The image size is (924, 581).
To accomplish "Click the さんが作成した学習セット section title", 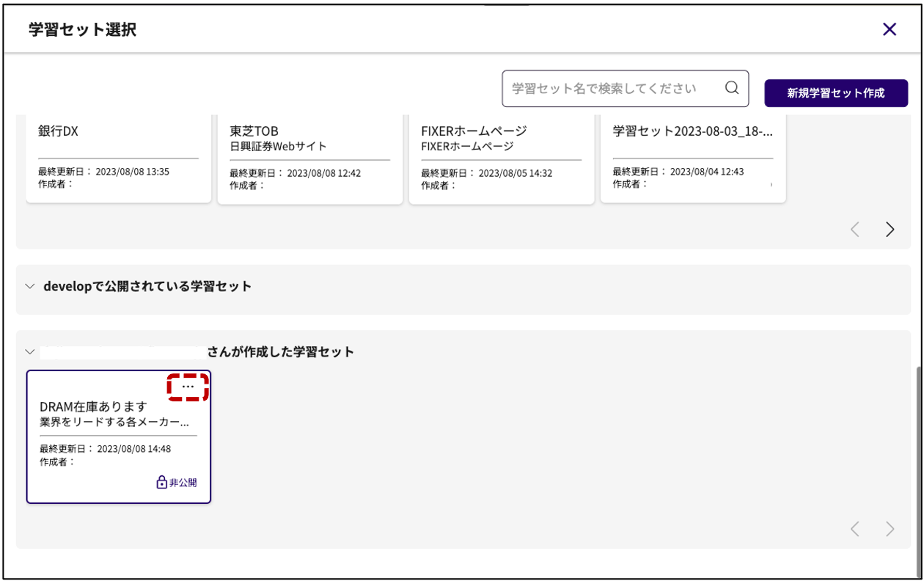I will (x=280, y=352).
